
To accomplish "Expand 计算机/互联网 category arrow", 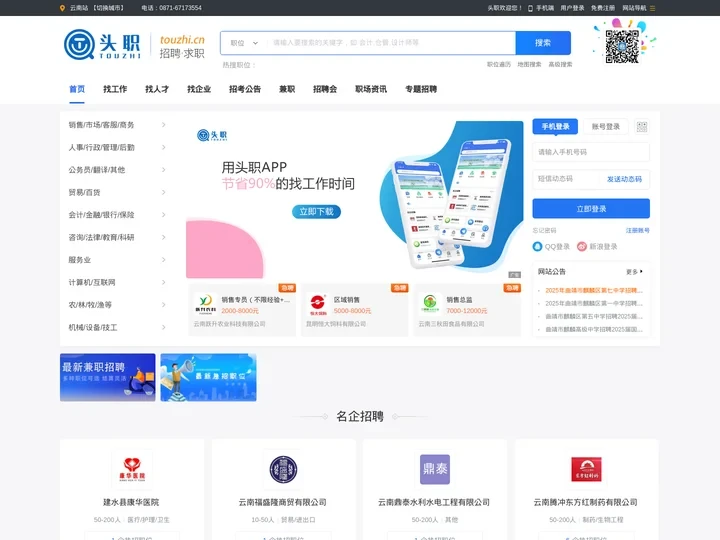I will point(163,282).
